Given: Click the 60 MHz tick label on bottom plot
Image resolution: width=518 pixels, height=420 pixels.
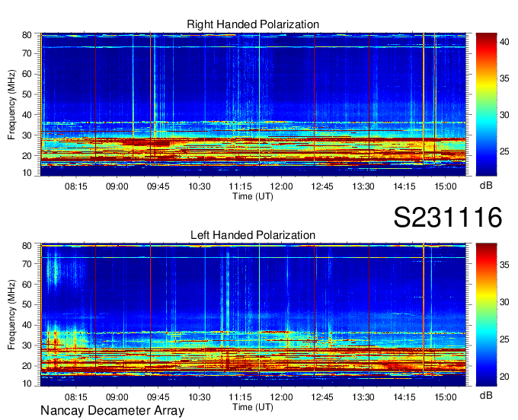Looking at the screenshot, I should (x=27, y=284).
